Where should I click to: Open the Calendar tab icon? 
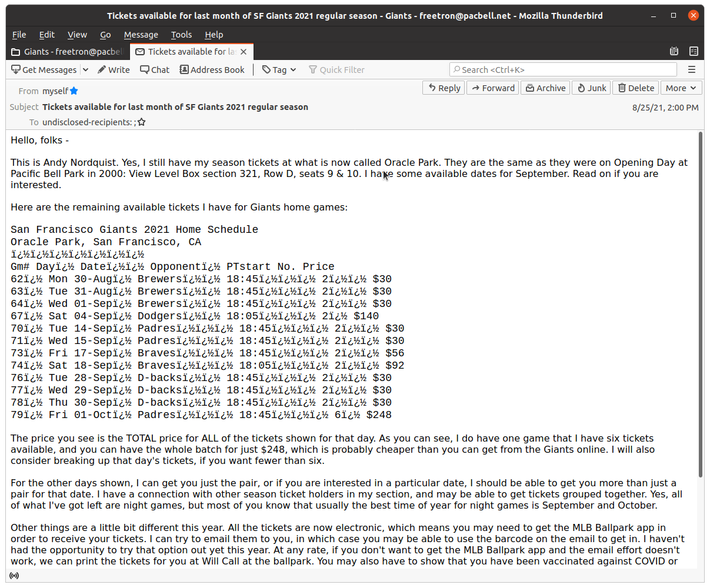pos(674,52)
